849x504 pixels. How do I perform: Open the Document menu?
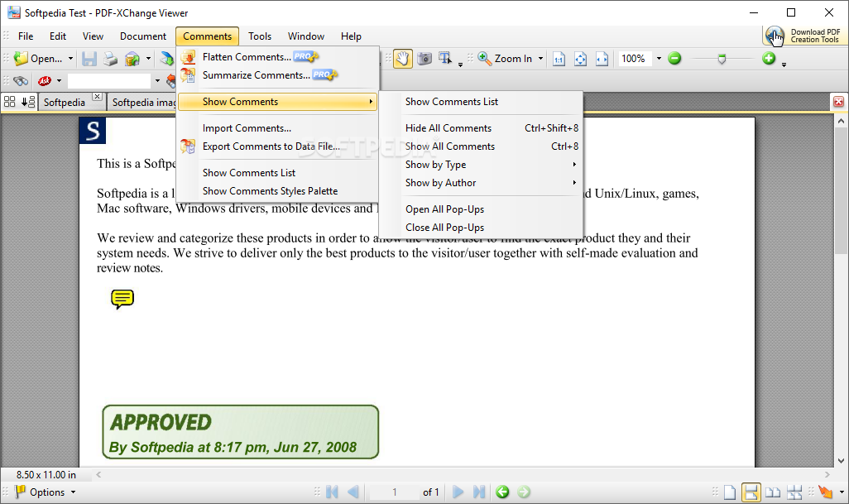tap(143, 36)
